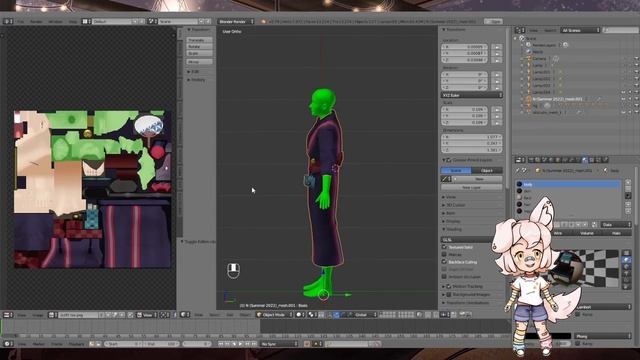This screenshot has width=640, height=360.
Task: Click the add material slot plus icon
Action: 628,183
